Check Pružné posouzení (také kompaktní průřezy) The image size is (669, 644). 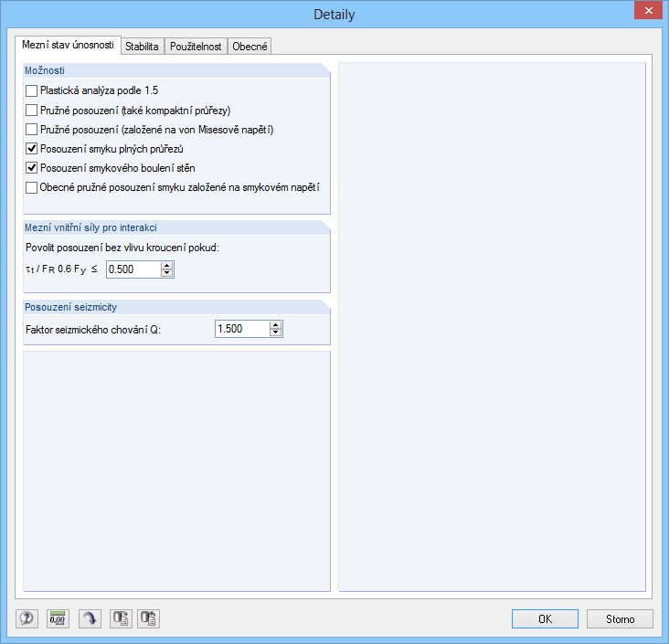pyautogui.click(x=32, y=111)
